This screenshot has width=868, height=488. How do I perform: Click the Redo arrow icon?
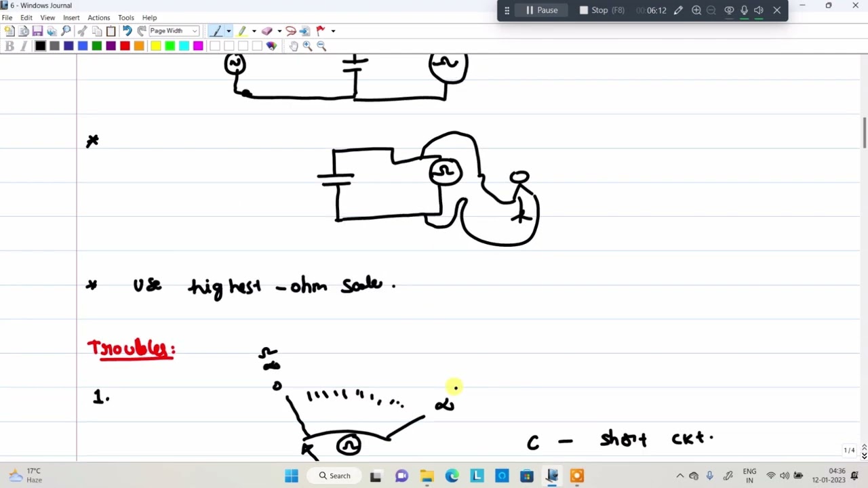tap(141, 31)
